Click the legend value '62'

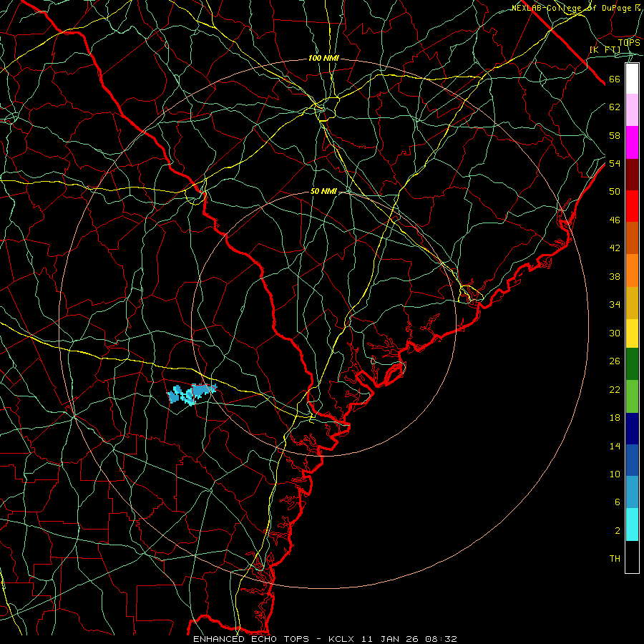pos(615,107)
